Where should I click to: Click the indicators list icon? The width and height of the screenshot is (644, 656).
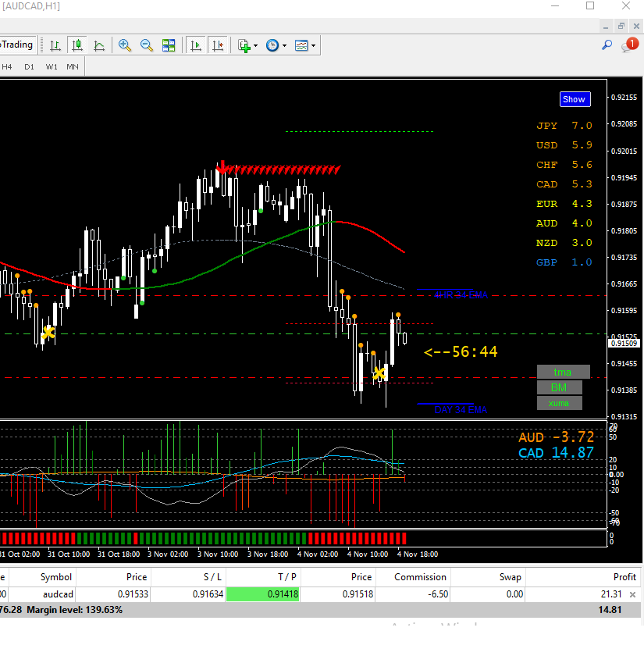pyautogui.click(x=244, y=45)
